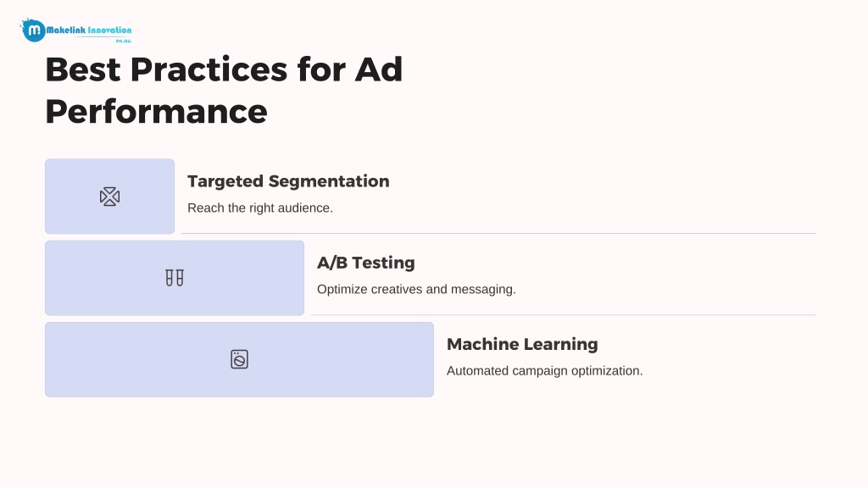868x488 pixels.
Task: Click the 'Pvt. Ltd.' text in logo
Action: tap(124, 41)
